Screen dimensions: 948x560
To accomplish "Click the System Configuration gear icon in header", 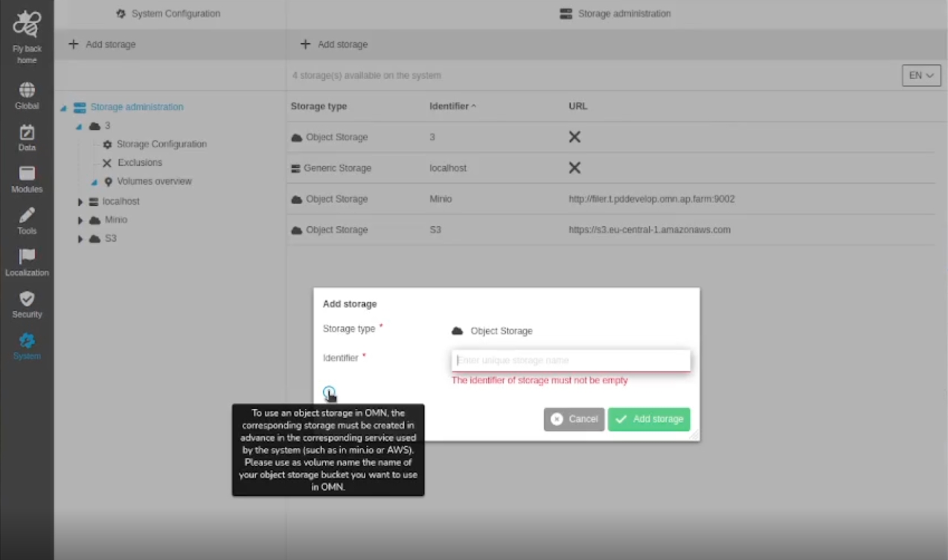I will tap(121, 13).
